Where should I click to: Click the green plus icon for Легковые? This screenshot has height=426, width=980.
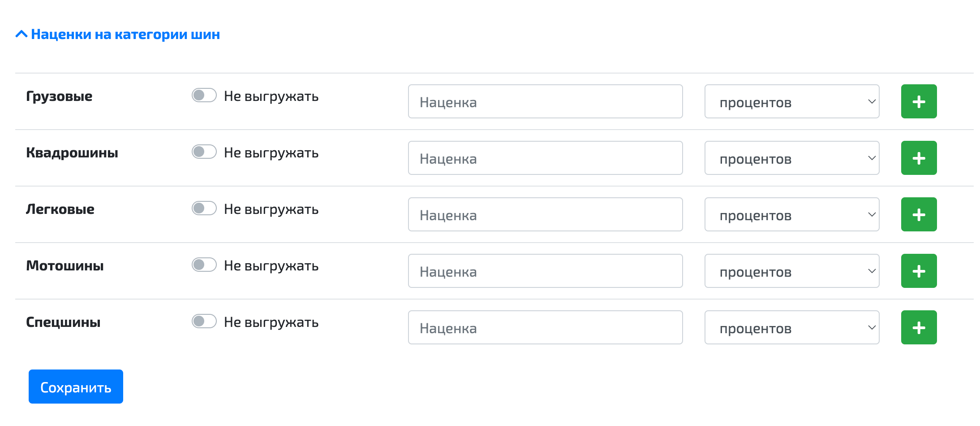(x=918, y=214)
